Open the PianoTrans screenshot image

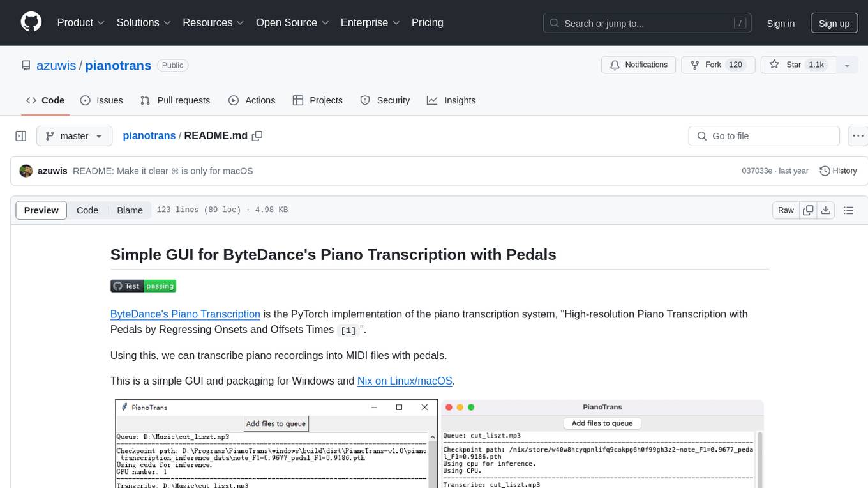[439, 444]
